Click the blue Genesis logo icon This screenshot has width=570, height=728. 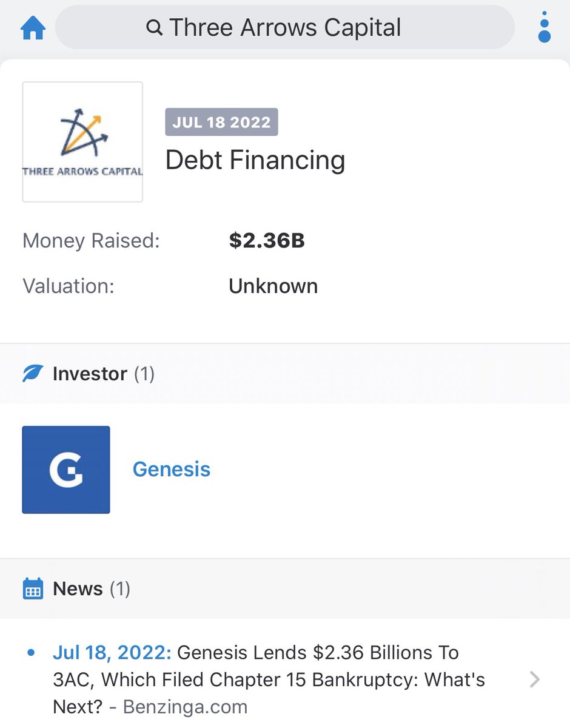(x=66, y=470)
